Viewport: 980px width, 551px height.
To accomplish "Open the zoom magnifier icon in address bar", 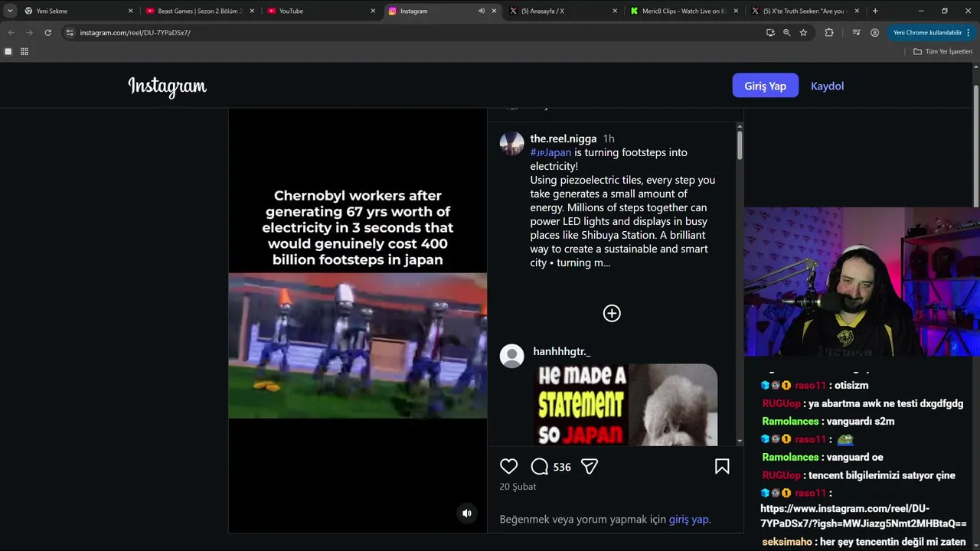I will point(786,33).
